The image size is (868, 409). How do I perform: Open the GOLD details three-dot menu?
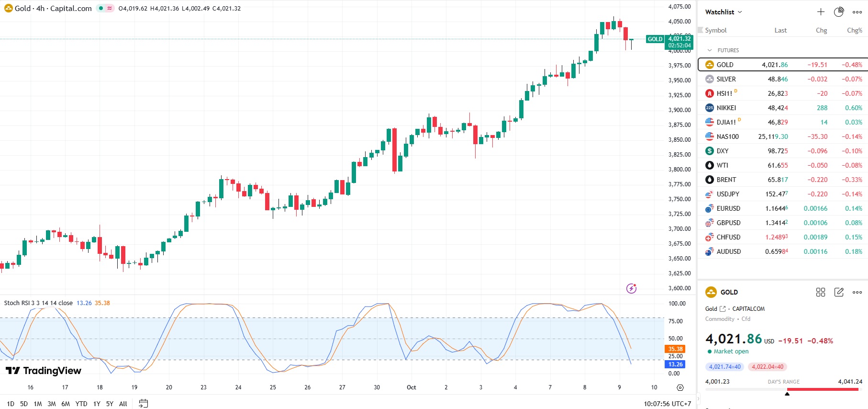pyautogui.click(x=857, y=292)
